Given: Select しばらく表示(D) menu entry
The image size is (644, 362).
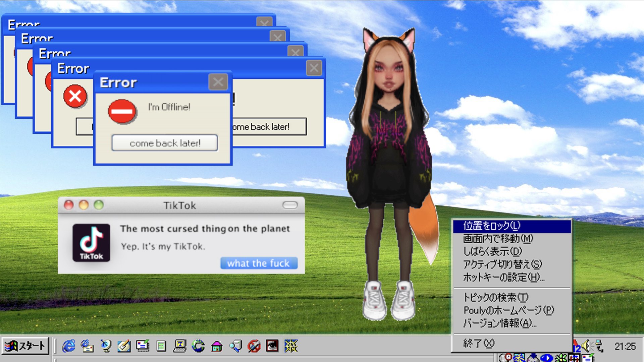Looking at the screenshot, I should (x=512, y=251).
